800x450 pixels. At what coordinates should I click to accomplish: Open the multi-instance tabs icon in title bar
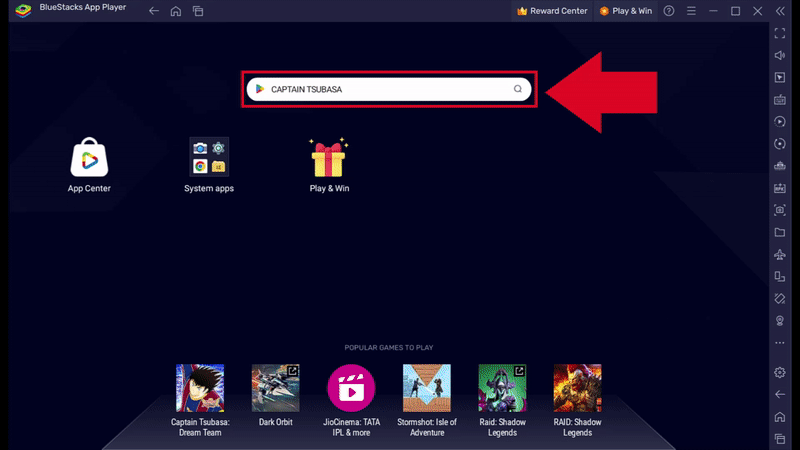[x=198, y=11]
